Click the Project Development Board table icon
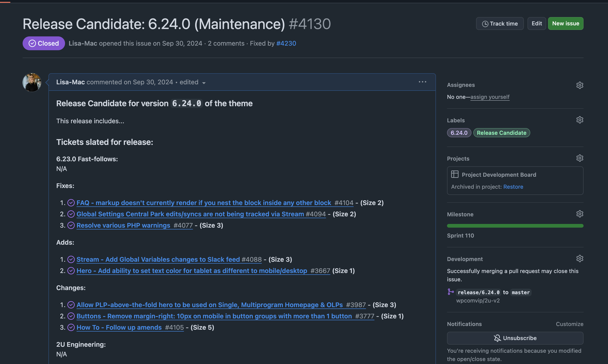The image size is (608, 364). (x=455, y=174)
